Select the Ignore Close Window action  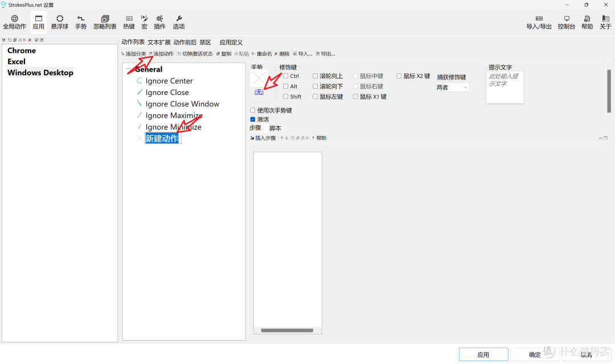(x=182, y=104)
